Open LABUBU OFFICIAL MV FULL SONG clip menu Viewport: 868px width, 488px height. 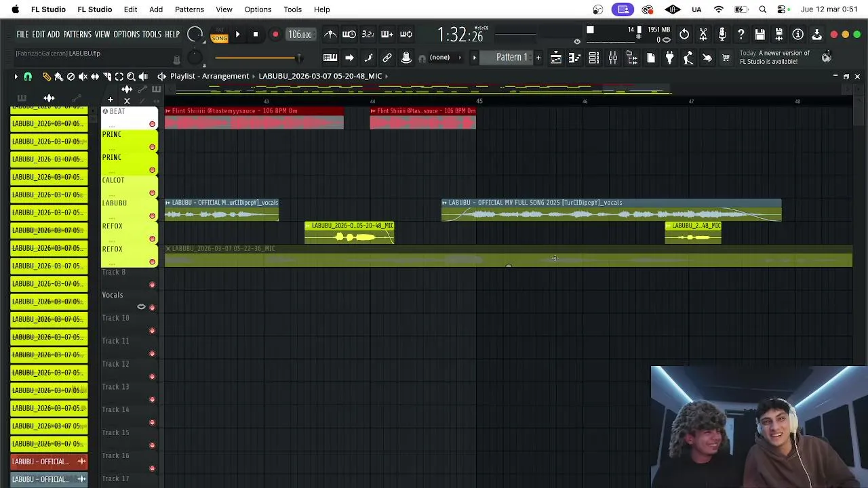444,203
